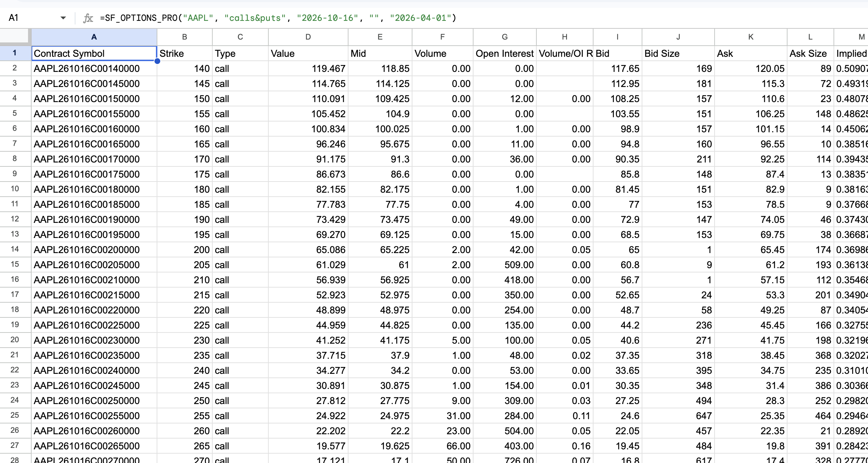Click Ask cell 28.3

(x=751, y=401)
